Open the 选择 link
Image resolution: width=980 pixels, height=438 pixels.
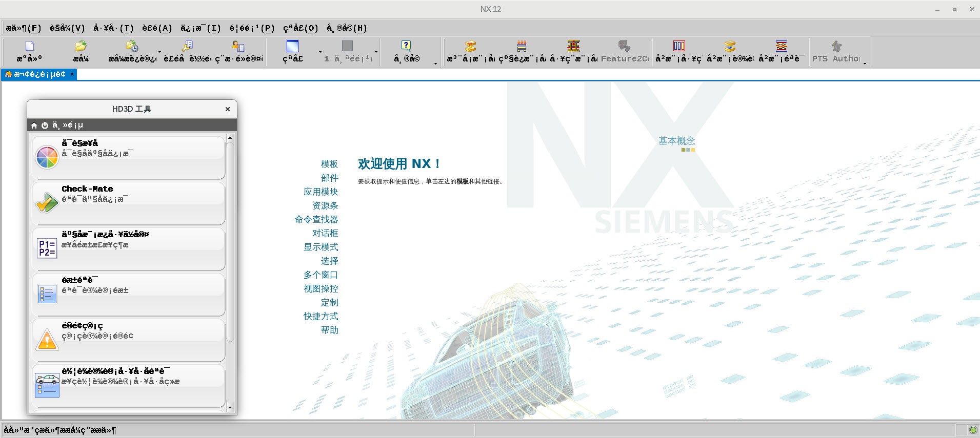(x=329, y=261)
